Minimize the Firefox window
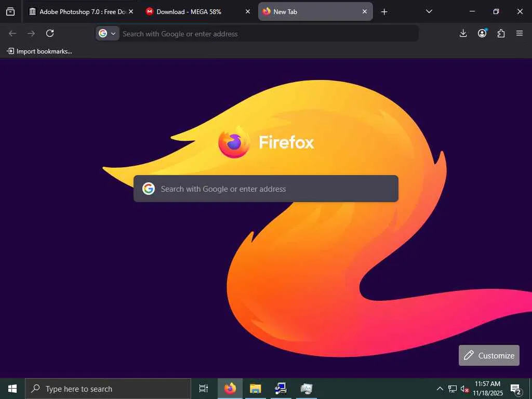Image resolution: width=532 pixels, height=399 pixels. click(472, 11)
